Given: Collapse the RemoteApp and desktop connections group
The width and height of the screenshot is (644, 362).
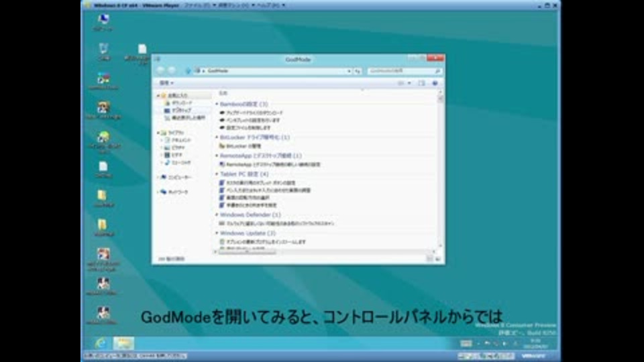Looking at the screenshot, I should tap(217, 156).
